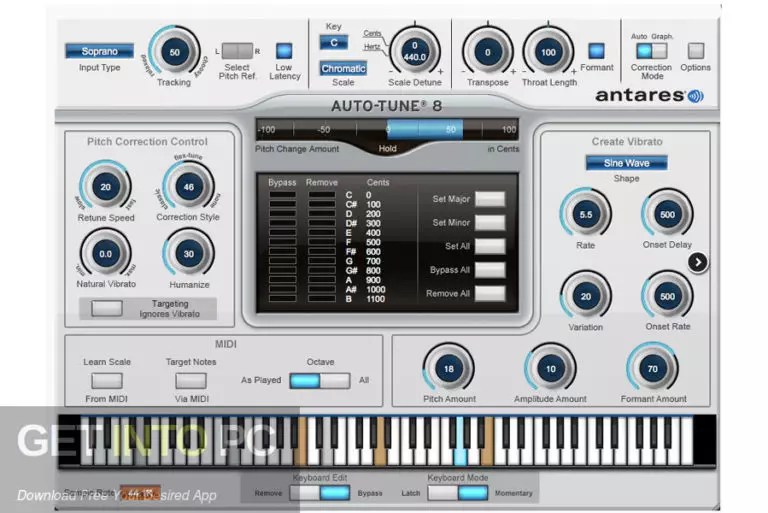Click the Transpose knob set to 0
This screenshot has height=513, width=768.
click(487, 52)
